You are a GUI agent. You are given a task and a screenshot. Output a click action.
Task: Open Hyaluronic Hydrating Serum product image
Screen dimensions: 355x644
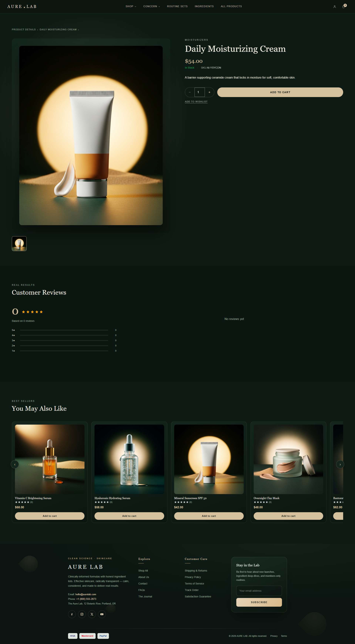129,459
